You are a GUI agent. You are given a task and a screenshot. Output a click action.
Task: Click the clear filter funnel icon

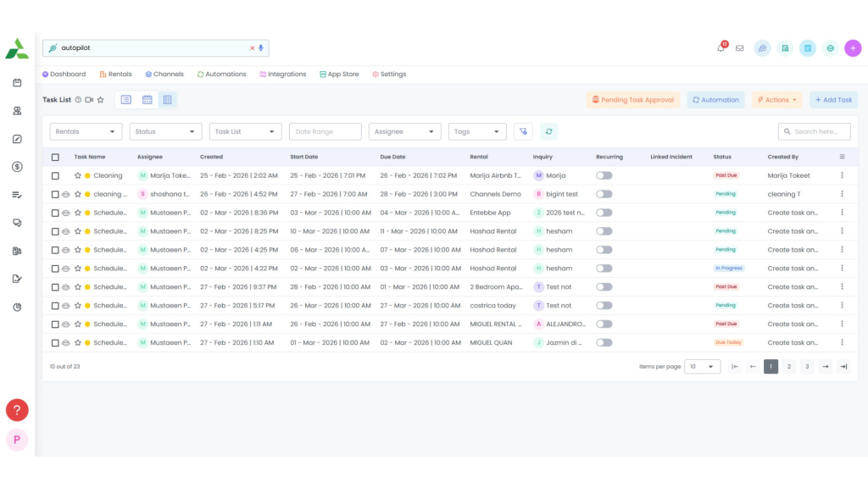pyautogui.click(x=523, y=131)
